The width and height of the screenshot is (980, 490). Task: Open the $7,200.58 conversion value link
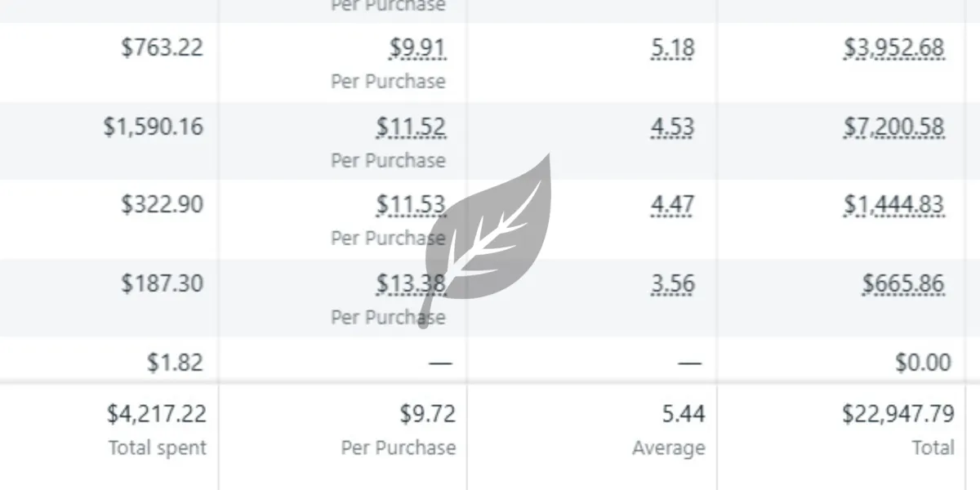894,127
